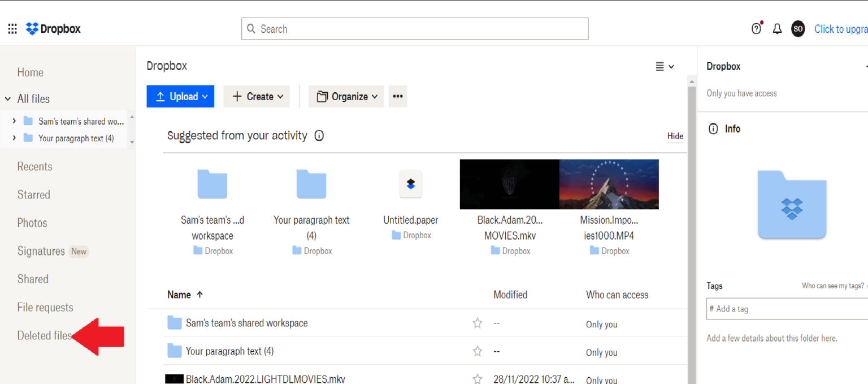Open the SO account avatar
Viewport: 868px width, 384px height.
(x=798, y=28)
